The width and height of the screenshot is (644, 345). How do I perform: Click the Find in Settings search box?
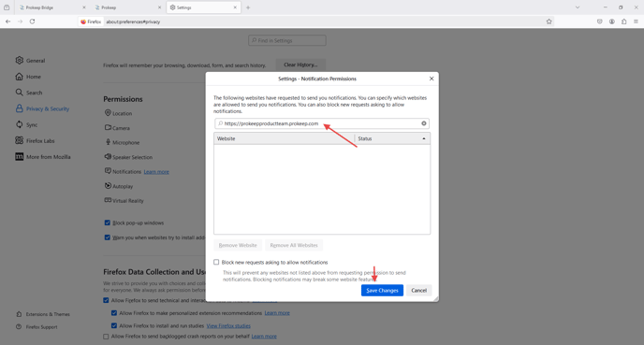point(287,40)
